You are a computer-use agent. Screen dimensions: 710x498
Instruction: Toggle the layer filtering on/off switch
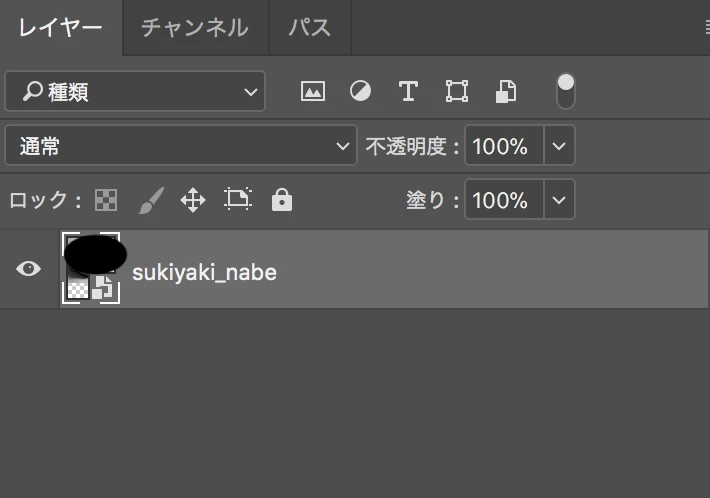click(x=566, y=91)
